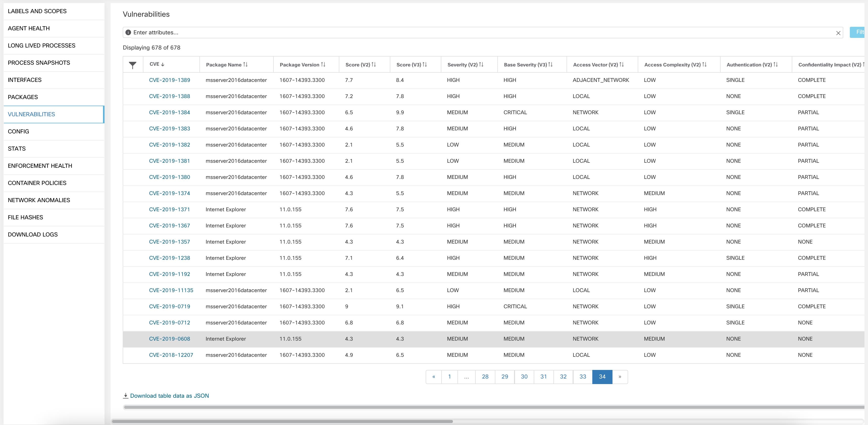
Task: Click the CVE-2019-1384 vulnerability link
Action: pyautogui.click(x=170, y=112)
